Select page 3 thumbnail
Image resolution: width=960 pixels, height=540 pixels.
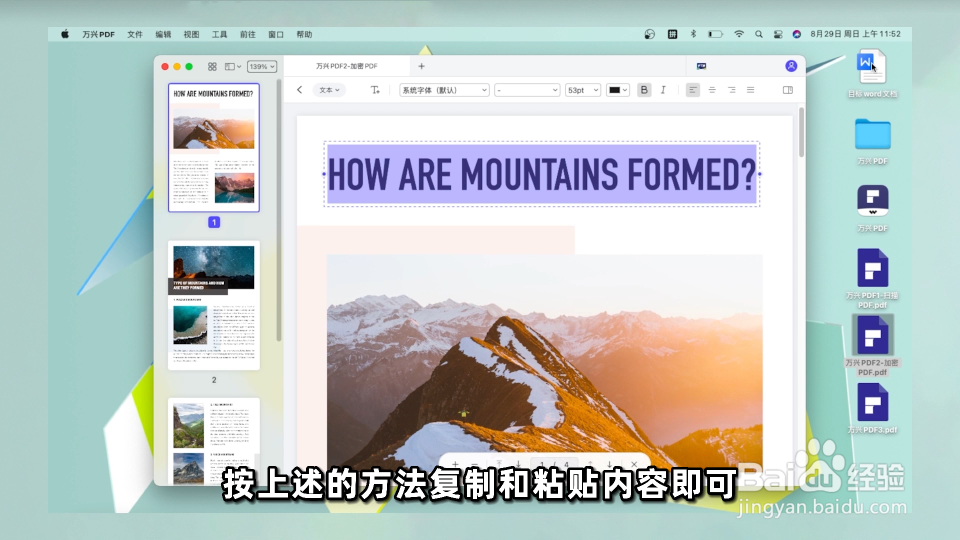pos(214,441)
